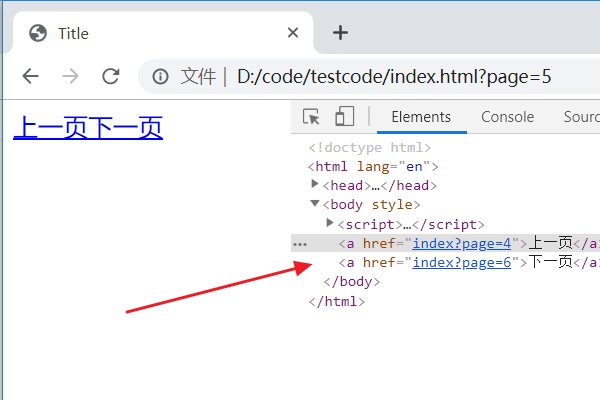This screenshot has height=400, width=600.
Task: Go back using the browser back arrow
Action: (31, 76)
